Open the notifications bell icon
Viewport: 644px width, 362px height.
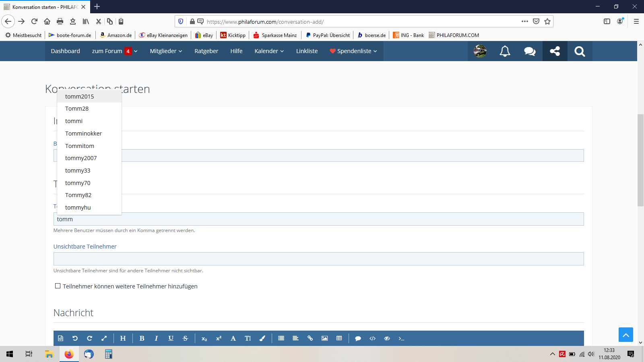505,51
